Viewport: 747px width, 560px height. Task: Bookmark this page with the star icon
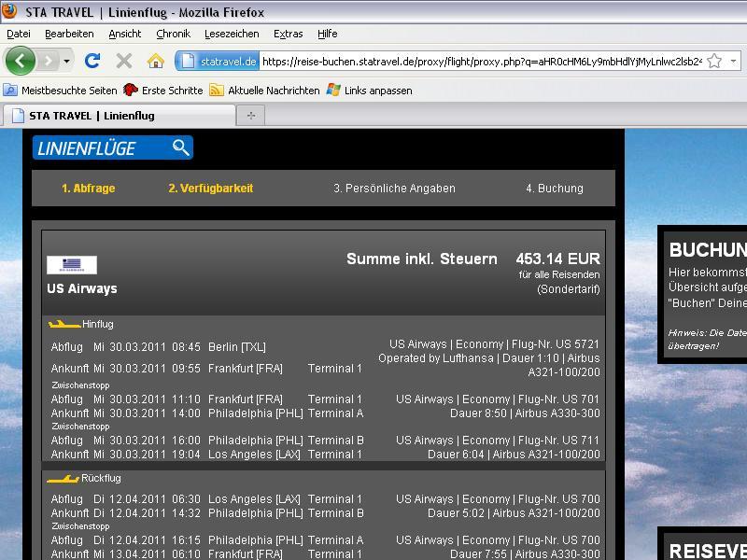(714, 61)
